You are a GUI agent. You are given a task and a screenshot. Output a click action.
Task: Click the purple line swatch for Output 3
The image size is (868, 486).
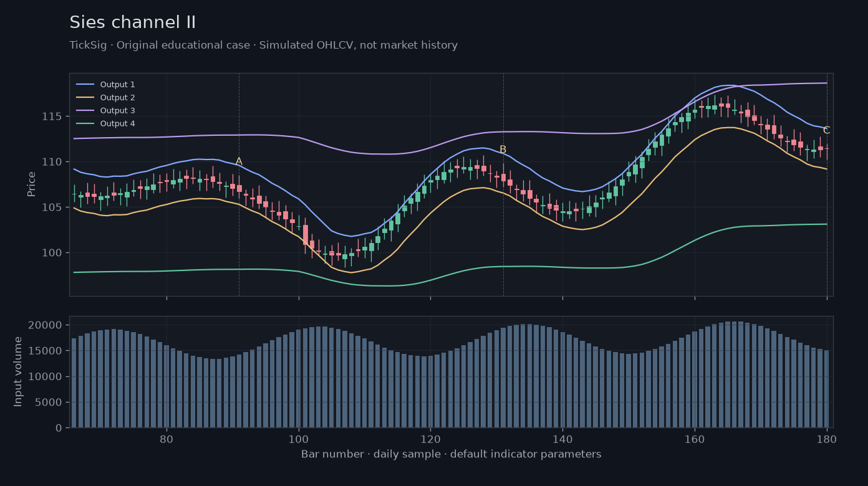[85, 110]
